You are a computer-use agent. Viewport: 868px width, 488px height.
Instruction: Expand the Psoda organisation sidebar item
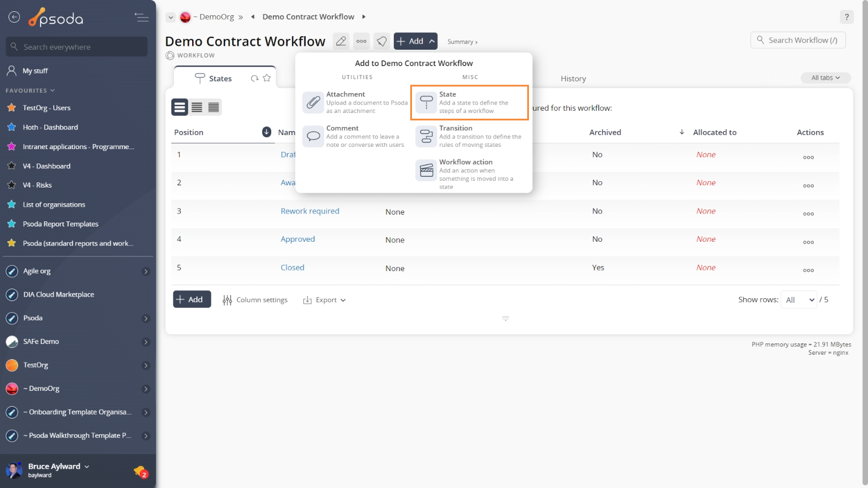(x=146, y=319)
